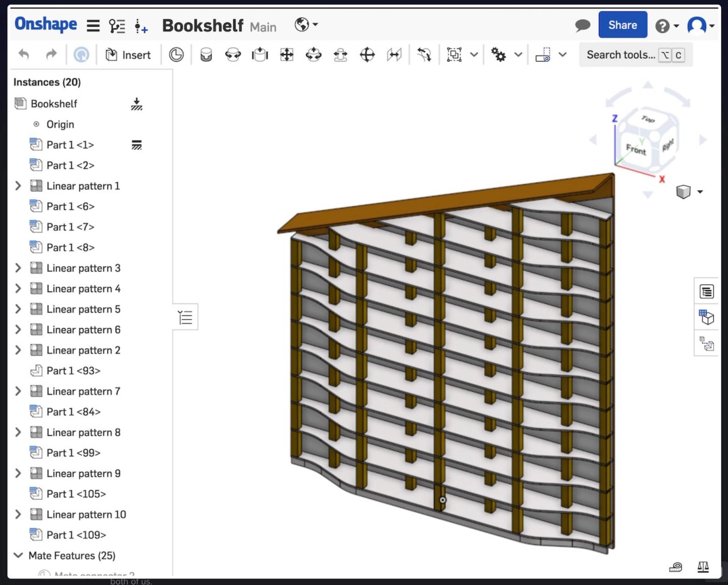Toggle the fixed icon on Part 1 <1>
Viewport: 728px width, 585px height.
click(x=136, y=145)
